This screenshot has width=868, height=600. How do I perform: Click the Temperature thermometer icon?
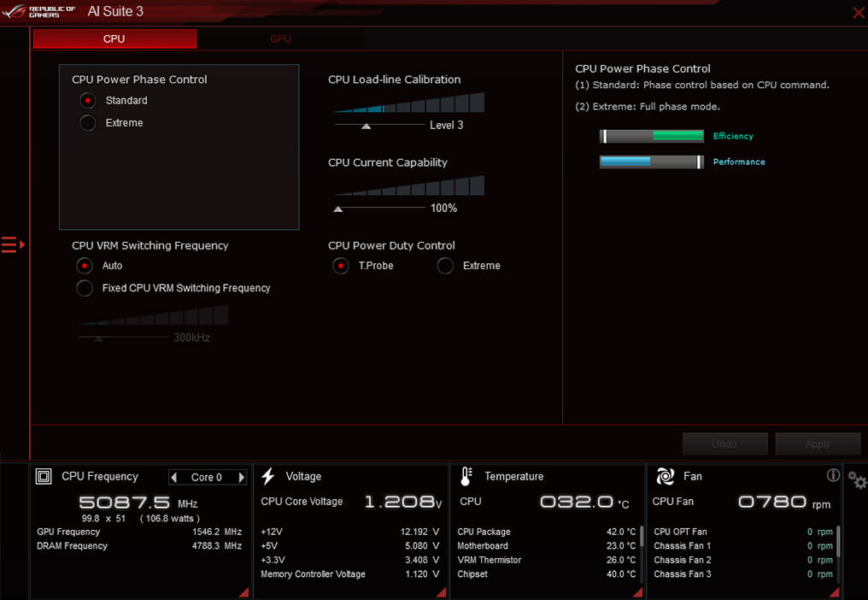466,476
